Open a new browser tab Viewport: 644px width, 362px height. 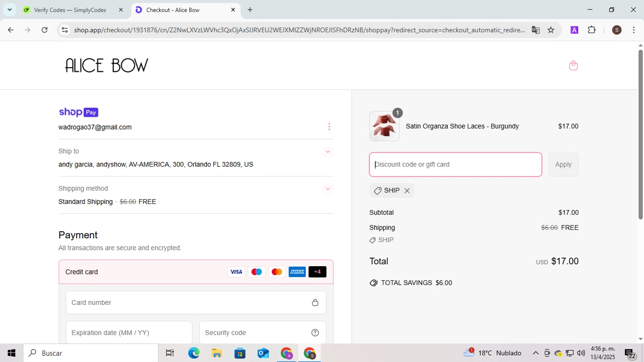pyautogui.click(x=250, y=10)
